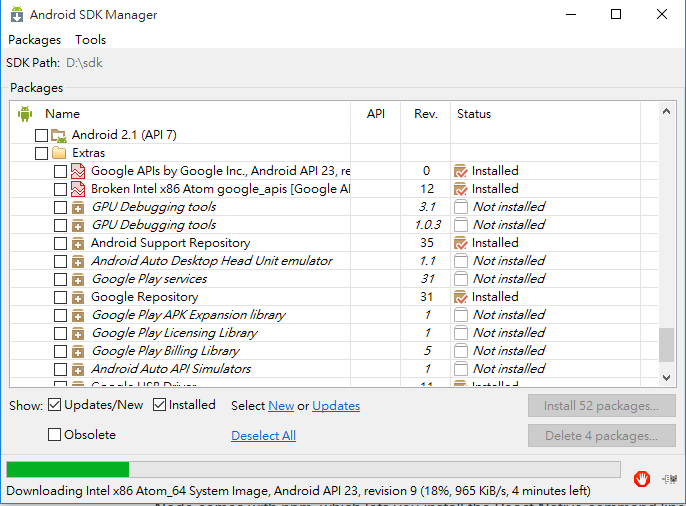This screenshot has height=506, width=686.
Task: Click the Select New link
Action: (x=281, y=406)
